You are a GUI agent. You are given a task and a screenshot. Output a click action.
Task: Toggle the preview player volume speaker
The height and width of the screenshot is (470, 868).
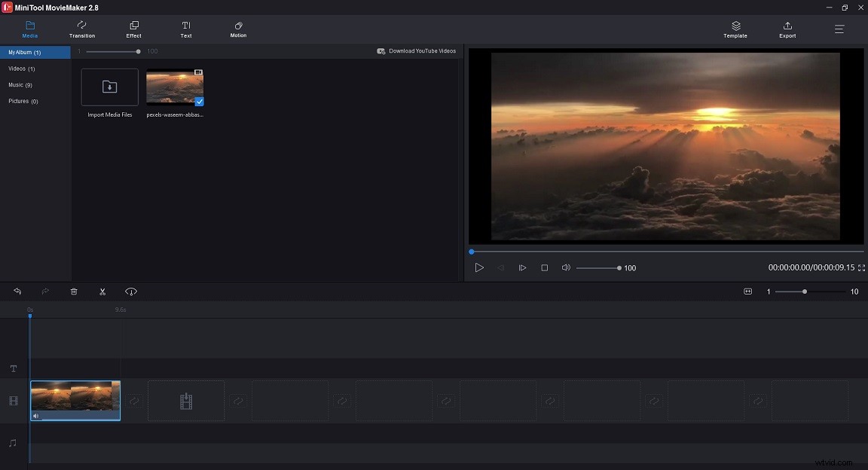[x=566, y=267]
